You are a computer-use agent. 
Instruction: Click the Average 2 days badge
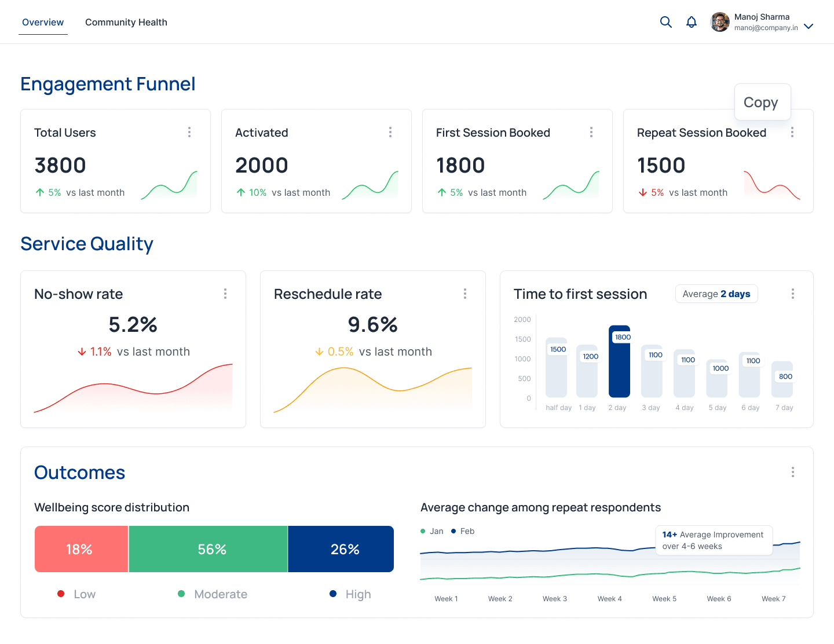[x=716, y=294]
